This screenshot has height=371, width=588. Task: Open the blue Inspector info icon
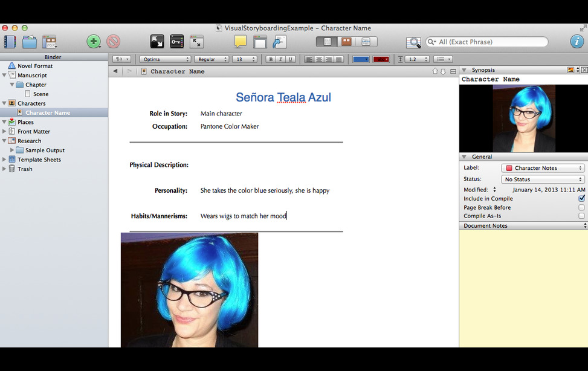click(x=577, y=42)
